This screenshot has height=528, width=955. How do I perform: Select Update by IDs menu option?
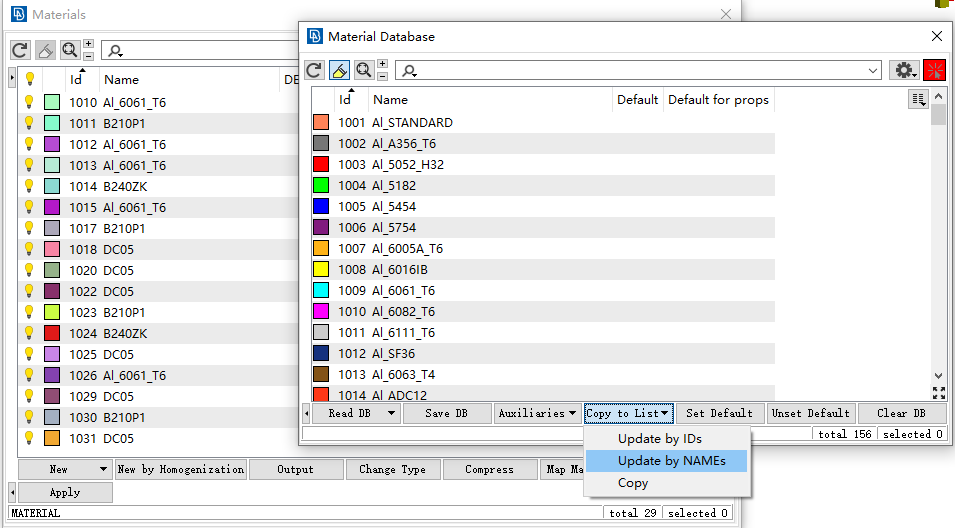[x=660, y=438]
